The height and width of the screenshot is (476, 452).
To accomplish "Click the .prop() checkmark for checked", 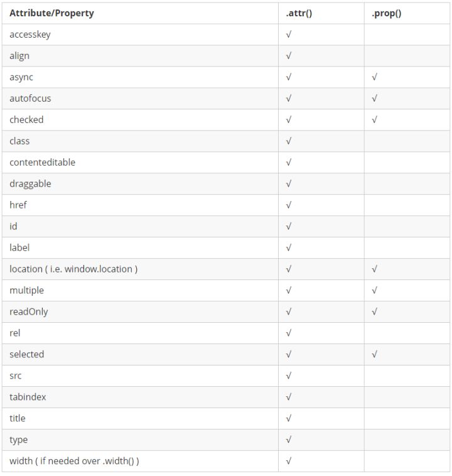I will [374, 120].
